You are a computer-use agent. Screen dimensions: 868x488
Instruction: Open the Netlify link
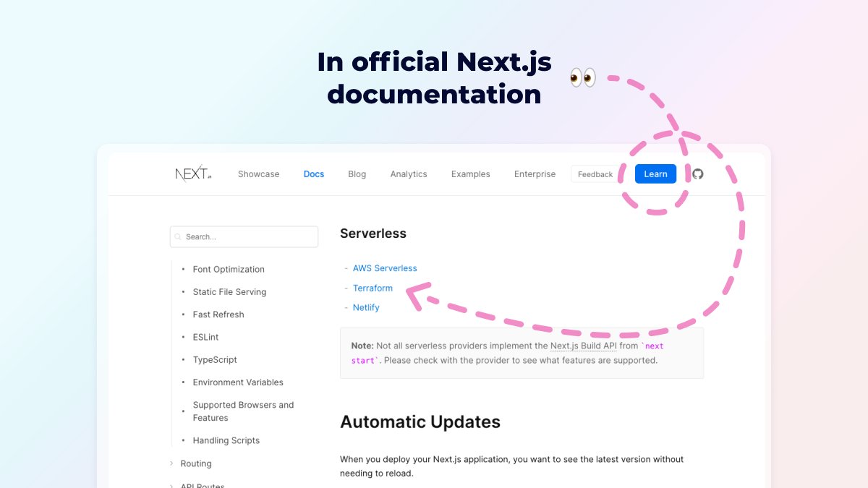[x=366, y=307]
